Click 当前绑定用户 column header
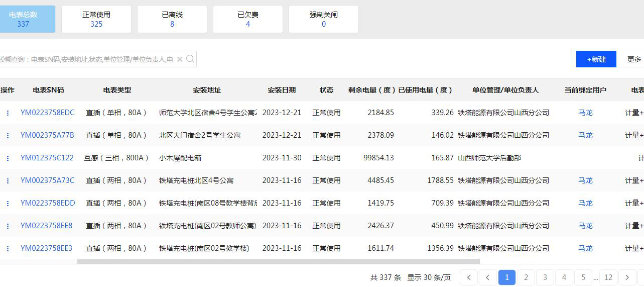This screenshot has height=287, width=644. click(x=585, y=90)
